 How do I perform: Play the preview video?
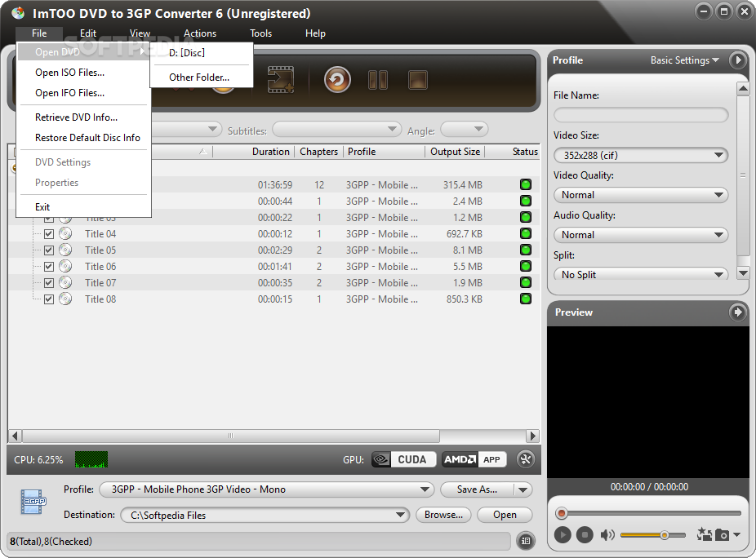563,534
